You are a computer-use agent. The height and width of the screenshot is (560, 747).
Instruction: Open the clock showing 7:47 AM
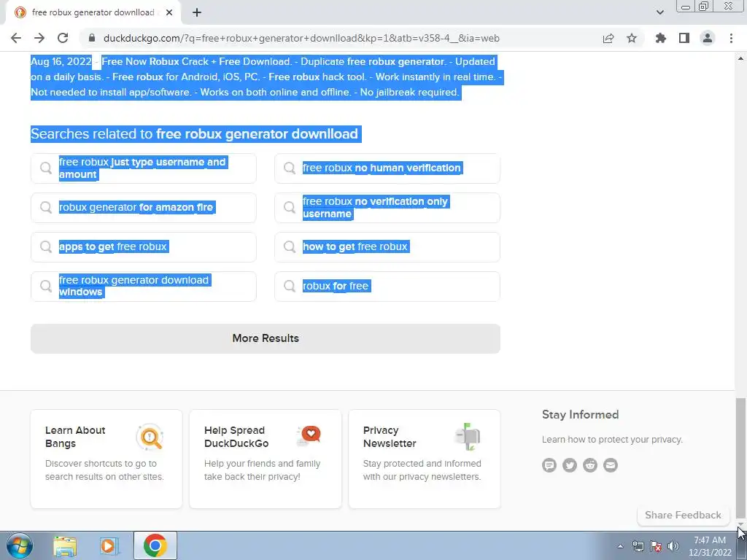point(710,546)
